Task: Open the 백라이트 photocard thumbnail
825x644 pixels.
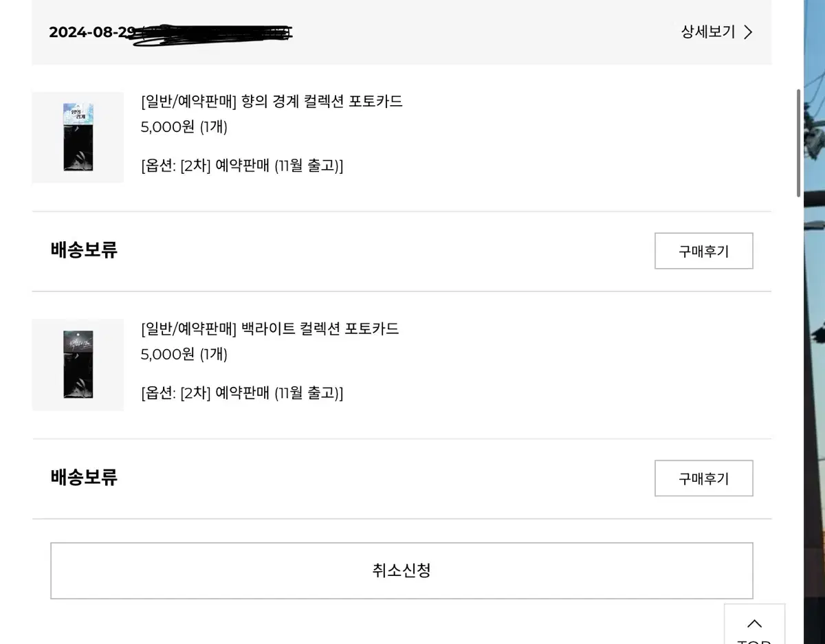Action: click(78, 364)
